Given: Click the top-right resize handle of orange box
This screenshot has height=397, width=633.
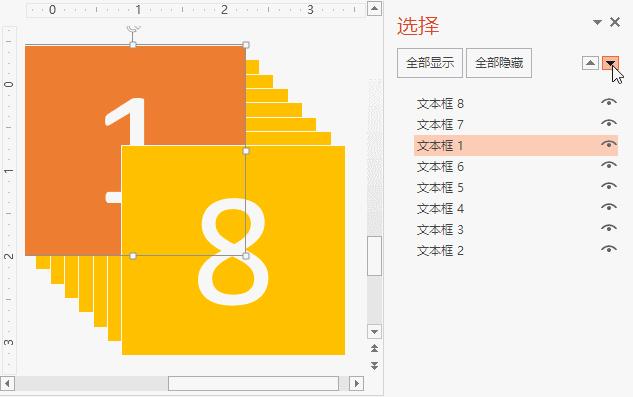Looking at the screenshot, I should pyautogui.click(x=246, y=45).
